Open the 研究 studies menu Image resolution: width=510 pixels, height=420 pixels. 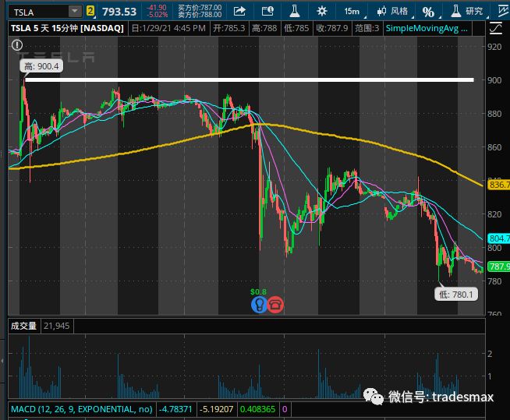[467, 12]
